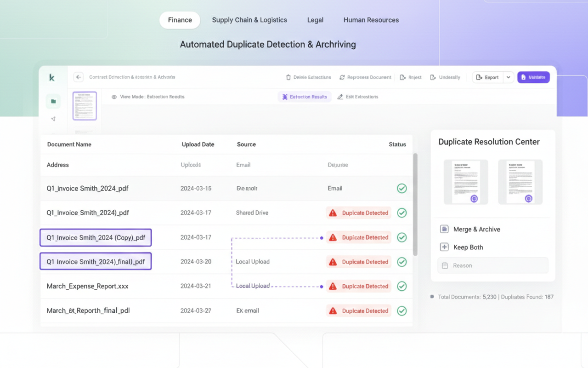Viewport: 588px width, 368px height.
Task: Toggle green status check for March_Expense_Report row
Action: coord(402,286)
